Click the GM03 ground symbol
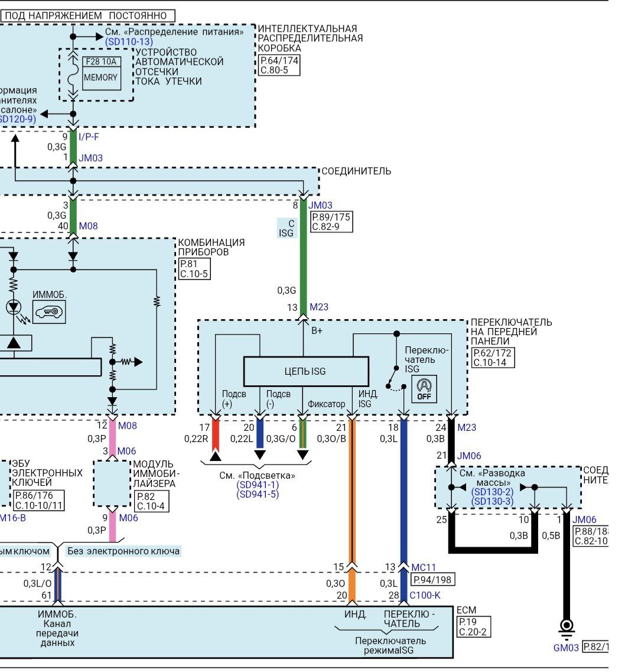The height and width of the screenshot is (672, 638). pos(567,625)
